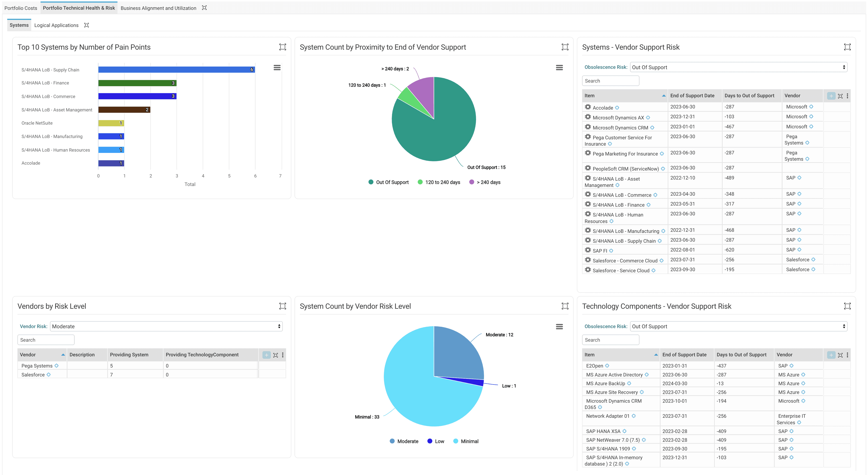Viewport: 868px width, 475px height.
Task: Open the pain points bar chart hamburger menu
Action: [277, 68]
